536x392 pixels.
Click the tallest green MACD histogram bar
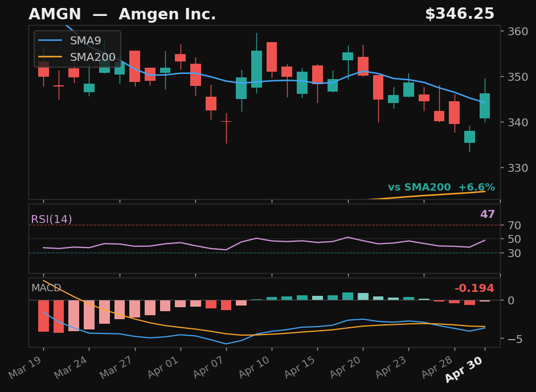pyautogui.click(x=347, y=296)
